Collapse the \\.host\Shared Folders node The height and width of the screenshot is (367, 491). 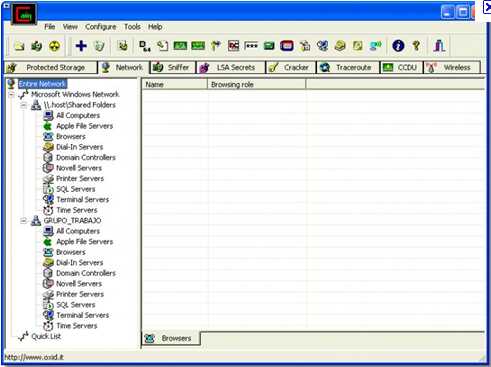click(23, 105)
